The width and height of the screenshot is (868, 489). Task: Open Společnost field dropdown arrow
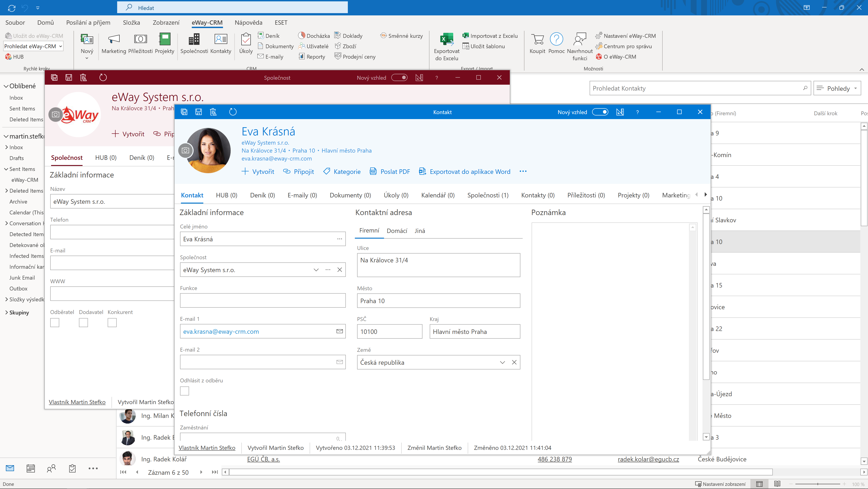316,270
